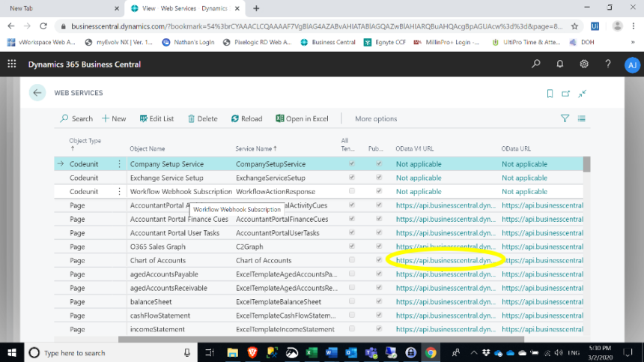644x362 pixels.
Task: Open File Explorer from the taskbar
Action: (x=232, y=352)
